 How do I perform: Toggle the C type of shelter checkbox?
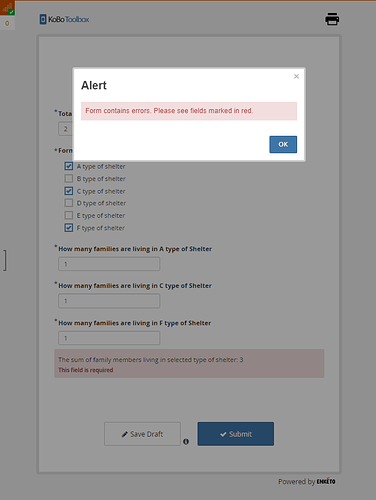(x=69, y=191)
